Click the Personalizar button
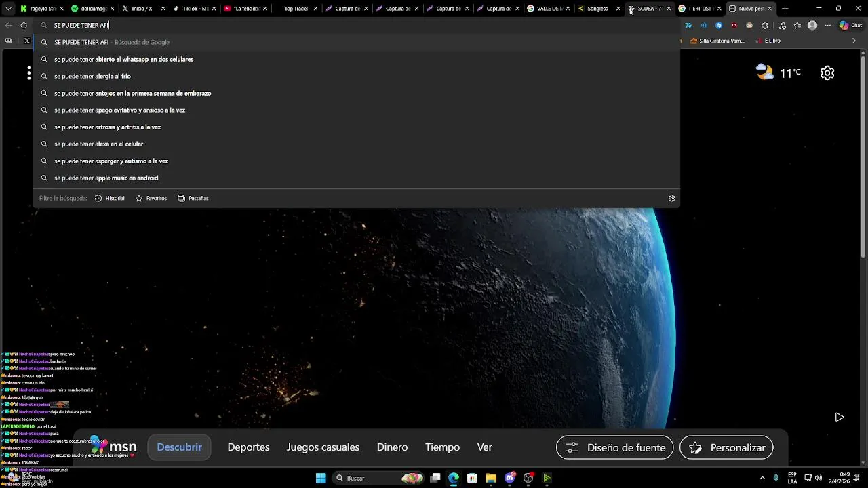This screenshot has height=488, width=868. pos(726,447)
